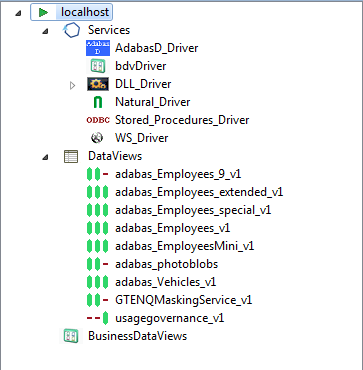Click the green Natural_Driver icon

click(98, 102)
